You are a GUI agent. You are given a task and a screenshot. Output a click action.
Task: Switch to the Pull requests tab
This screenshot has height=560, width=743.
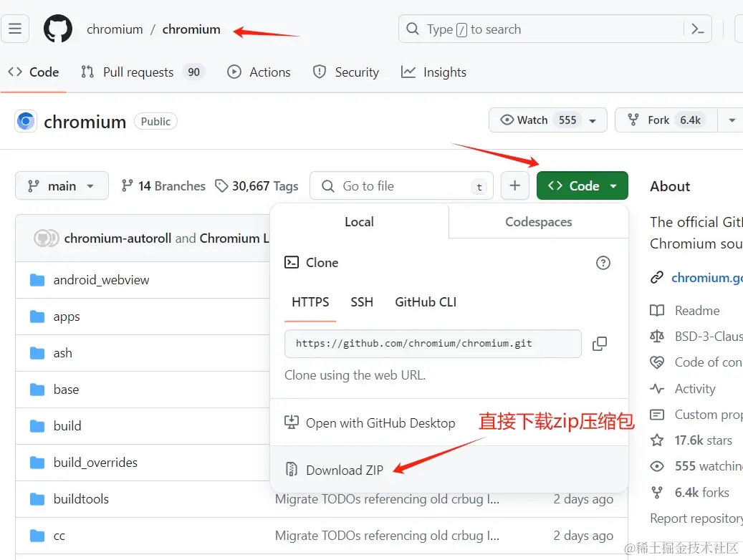point(142,72)
